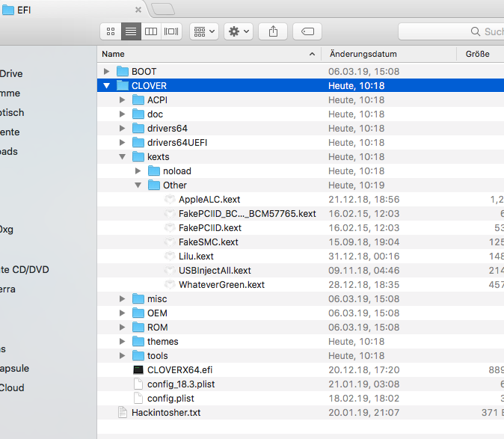Switch to icon view in toolbar

coord(111,31)
